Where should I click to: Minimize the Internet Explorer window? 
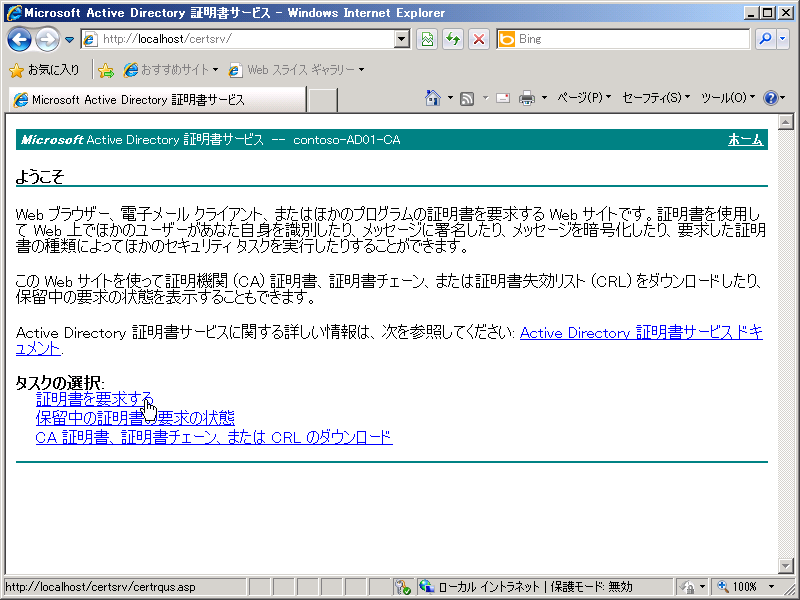(750, 13)
